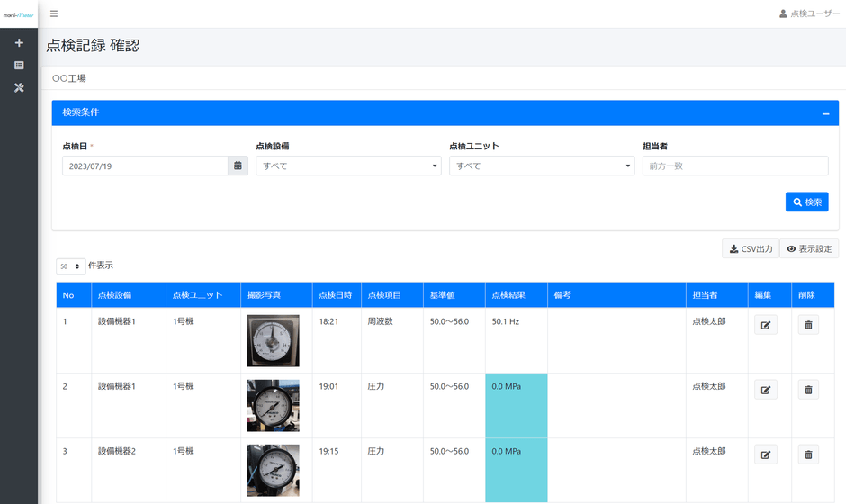The height and width of the screenshot is (504, 846).
Task: Open the list view icon in the sidebar
Action: click(19, 66)
